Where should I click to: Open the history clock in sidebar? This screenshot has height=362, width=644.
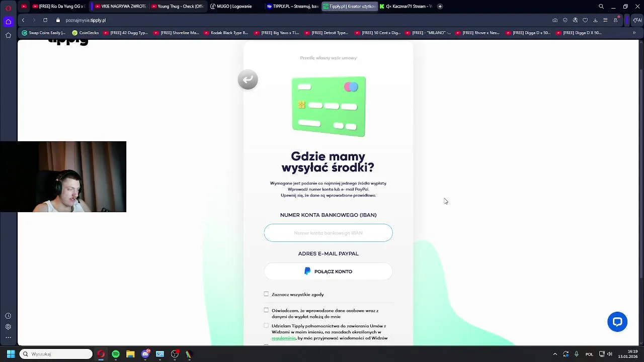coord(8,316)
